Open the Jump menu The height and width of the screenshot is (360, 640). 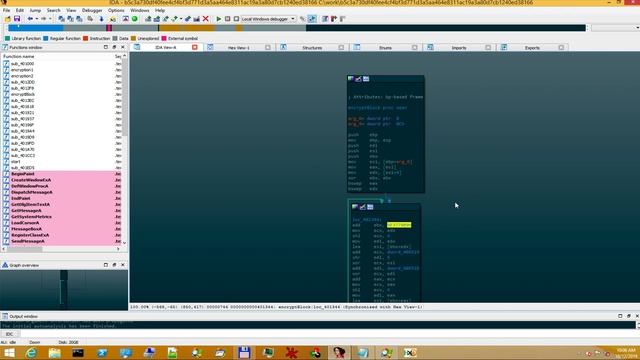pos(35,10)
